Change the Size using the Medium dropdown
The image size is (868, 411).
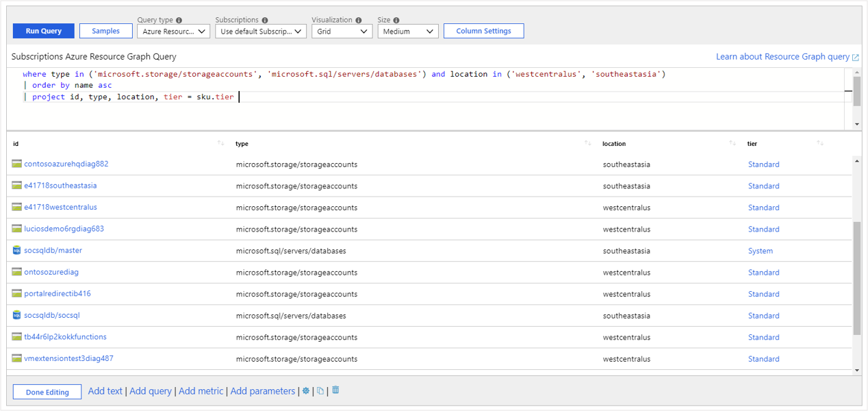coord(408,31)
